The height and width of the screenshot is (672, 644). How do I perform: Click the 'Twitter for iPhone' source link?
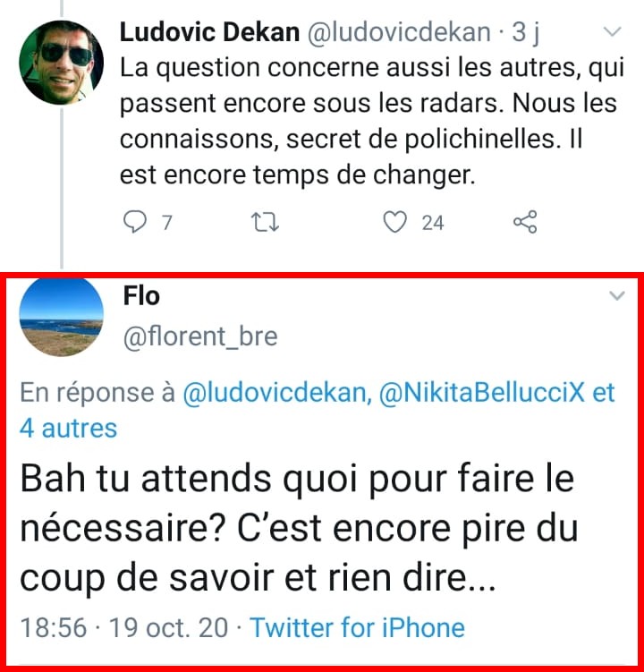tap(357, 627)
